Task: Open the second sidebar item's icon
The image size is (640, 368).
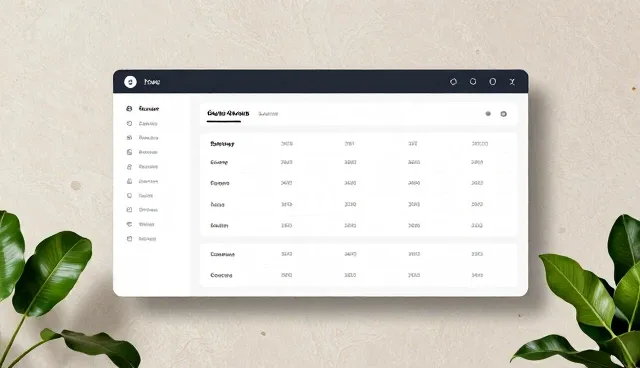Action: (x=129, y=123)
